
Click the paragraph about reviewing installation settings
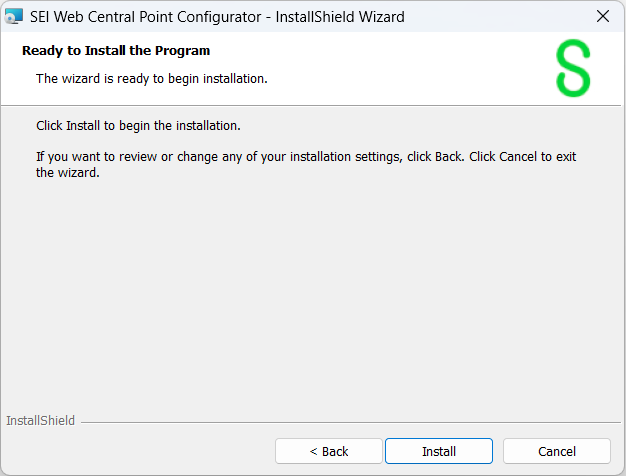click(300, 164)
